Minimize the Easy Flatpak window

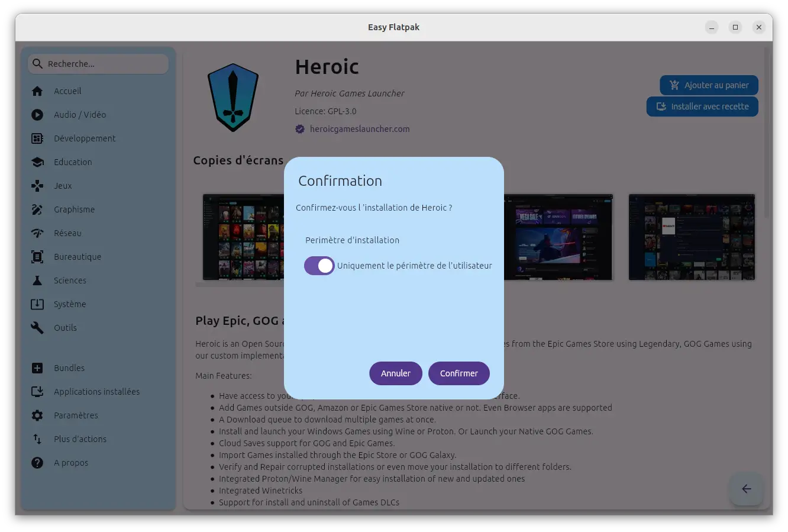coord(712,27)
